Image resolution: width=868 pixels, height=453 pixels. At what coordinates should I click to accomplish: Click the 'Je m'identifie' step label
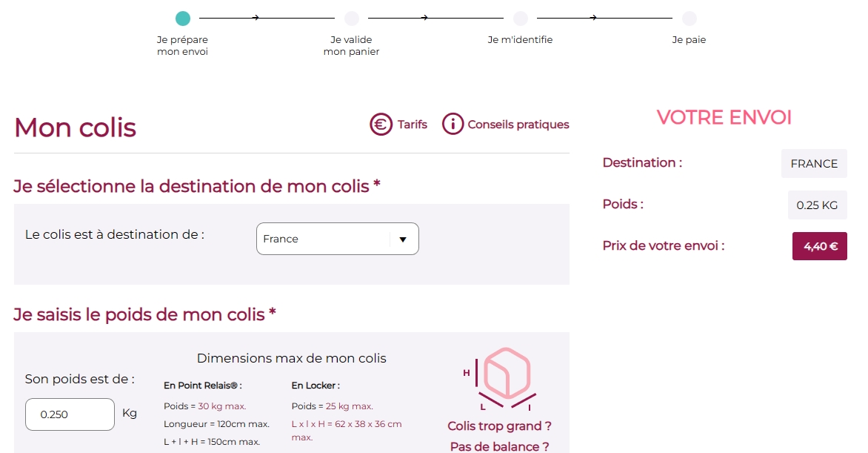(x=520, y=40)
